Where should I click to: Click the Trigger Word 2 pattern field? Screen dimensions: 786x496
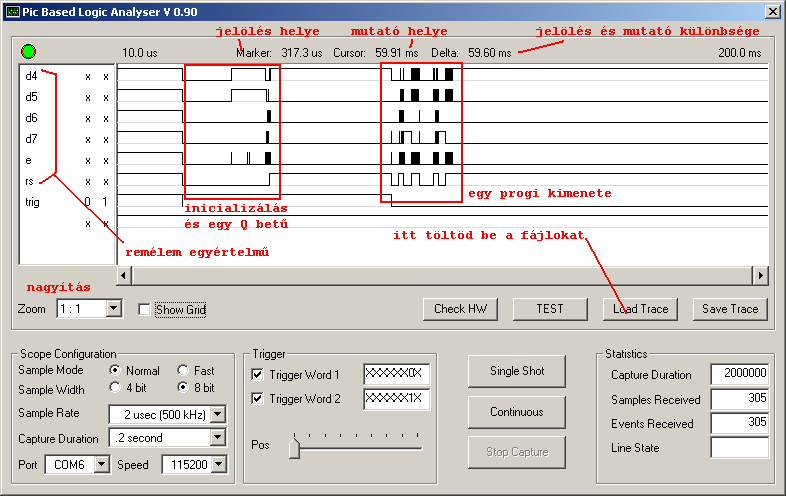tap(397, 399)
